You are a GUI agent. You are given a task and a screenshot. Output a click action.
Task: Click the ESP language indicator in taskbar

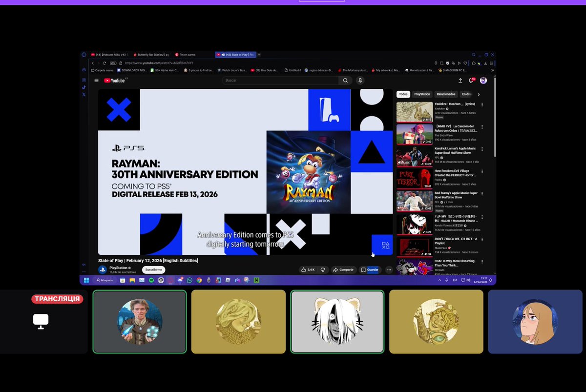tap(455, 280)
